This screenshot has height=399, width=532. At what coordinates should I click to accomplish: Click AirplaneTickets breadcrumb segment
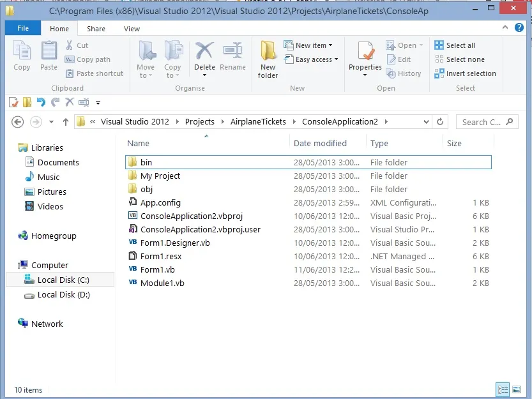(258, 121)
